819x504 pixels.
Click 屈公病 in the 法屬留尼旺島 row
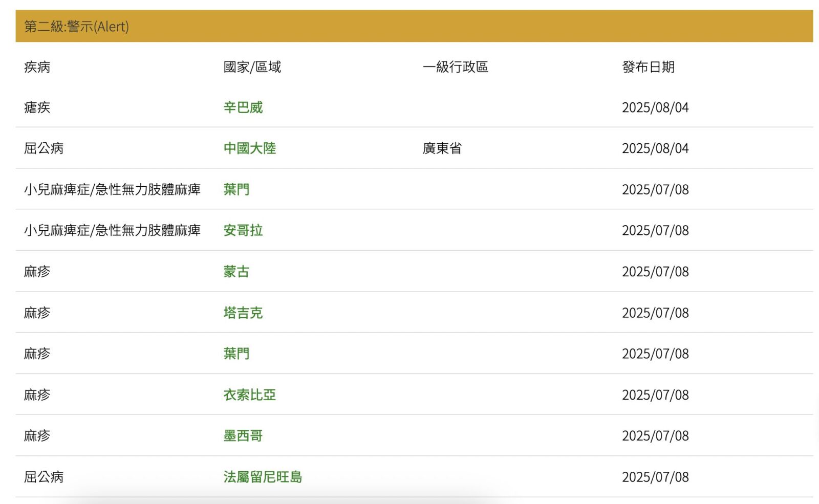[44, 477]
